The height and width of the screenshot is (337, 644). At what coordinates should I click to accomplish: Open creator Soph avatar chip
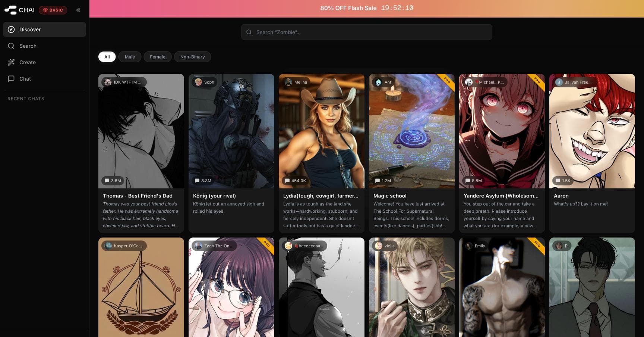pos(205,82)
